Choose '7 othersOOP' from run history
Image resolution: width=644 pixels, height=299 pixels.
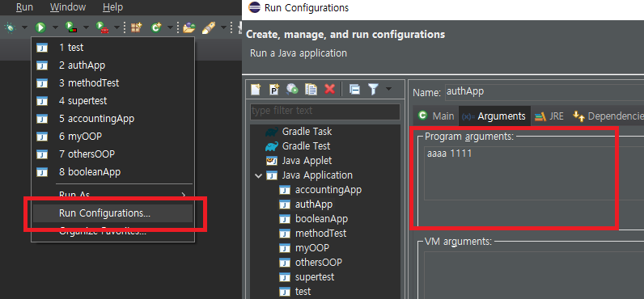coord(112,154)
